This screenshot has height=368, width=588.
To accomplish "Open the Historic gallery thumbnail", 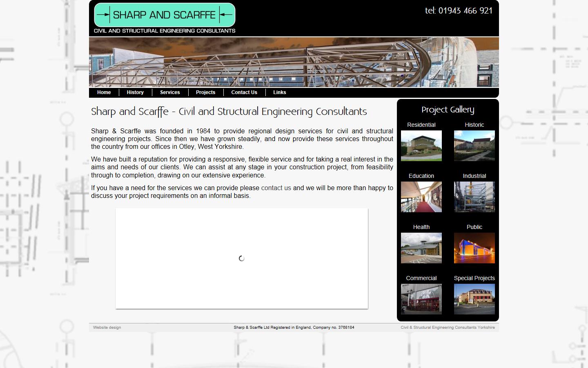I will [474, 146].
